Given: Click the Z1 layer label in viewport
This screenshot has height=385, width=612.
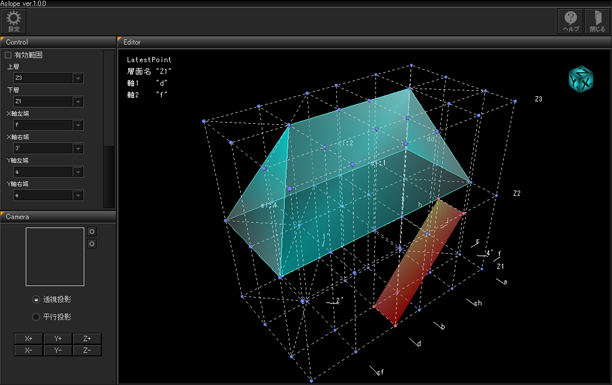Looking at the screenshot, I should [500, 266].
